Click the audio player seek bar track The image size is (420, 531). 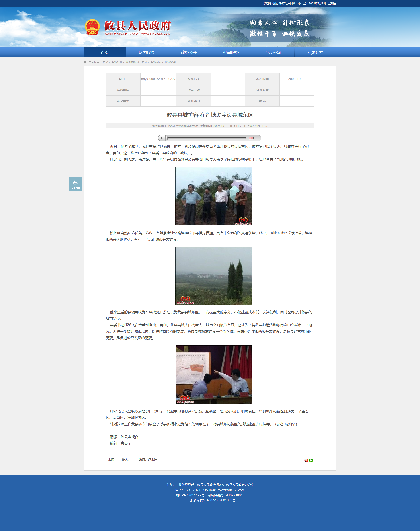pyautogui.click(x=206, y=138)
